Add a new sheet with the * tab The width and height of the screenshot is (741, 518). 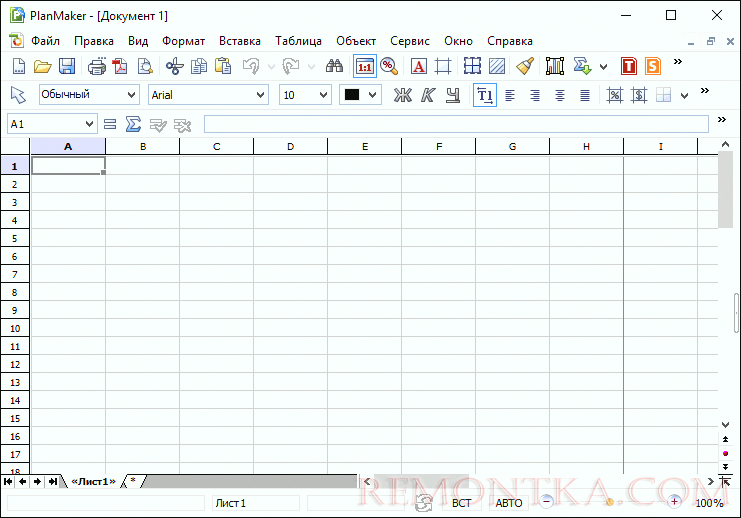[133, 481]
